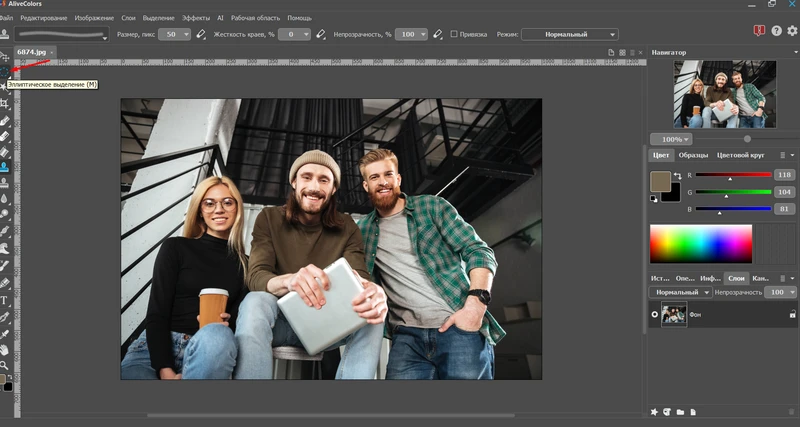Viewport: 800px width, 427px height.
Task: Adjust the red R color slider
Action: click(x=733, y=175)
